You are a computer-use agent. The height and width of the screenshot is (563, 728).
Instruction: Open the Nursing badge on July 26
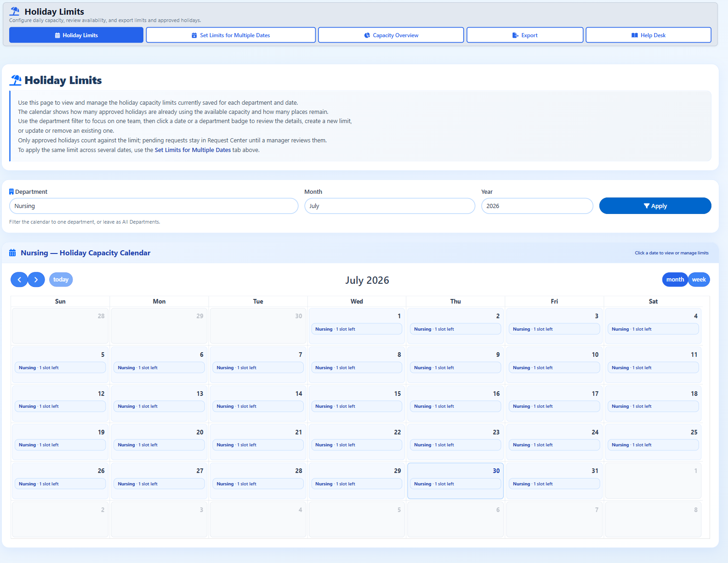coord(60,484)
